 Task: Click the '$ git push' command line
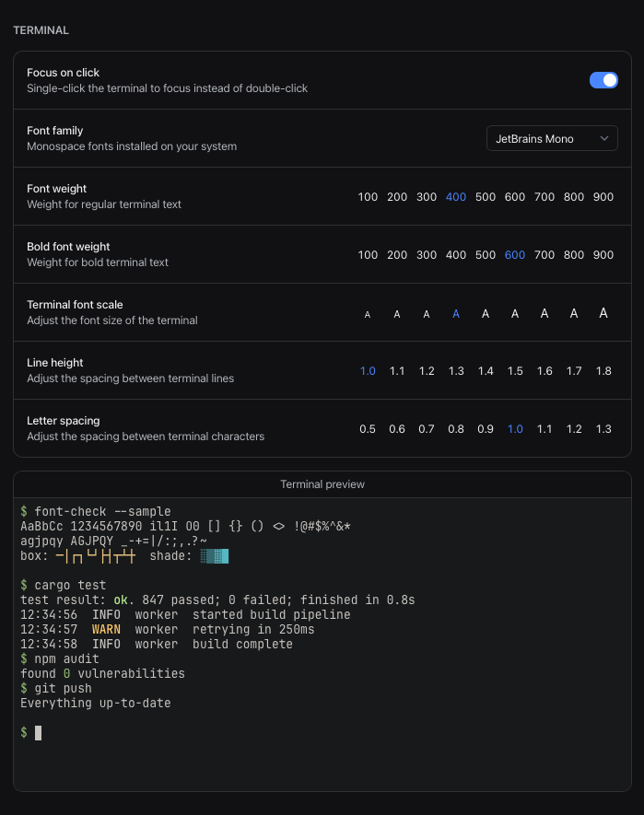[x=56, y=688]
